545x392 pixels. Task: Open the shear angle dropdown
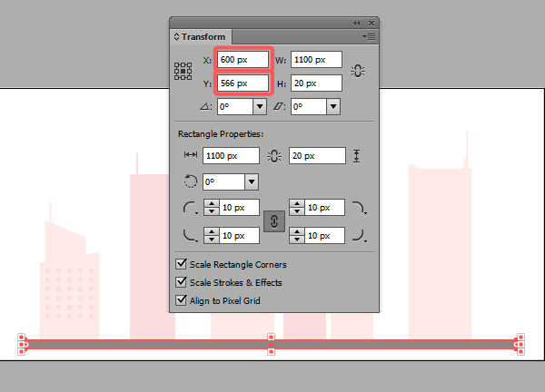[x=333, y=106]
